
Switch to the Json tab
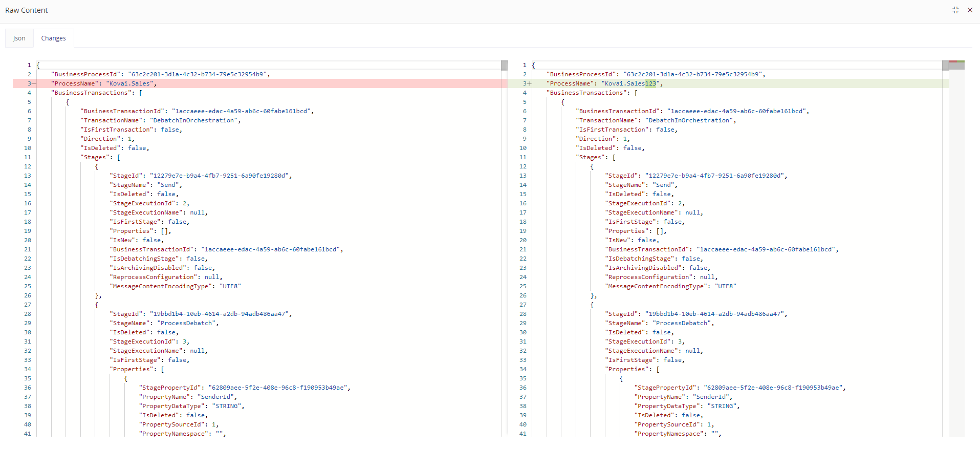pos(19,38)
